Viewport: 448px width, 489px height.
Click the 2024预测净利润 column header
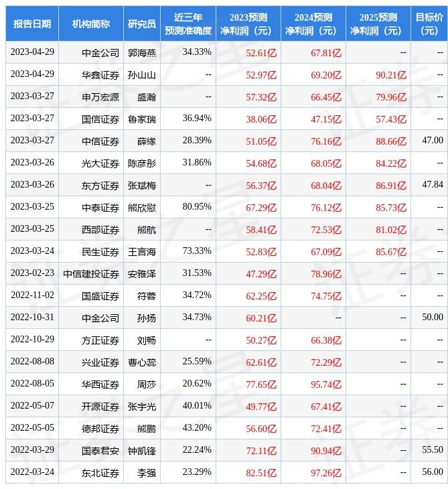coord(313,23)
